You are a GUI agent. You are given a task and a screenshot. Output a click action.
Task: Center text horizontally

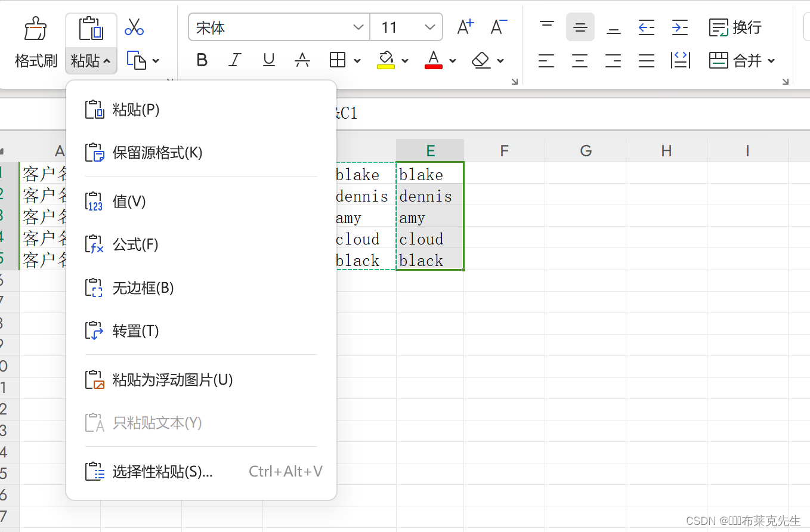(x=580, y=60)
